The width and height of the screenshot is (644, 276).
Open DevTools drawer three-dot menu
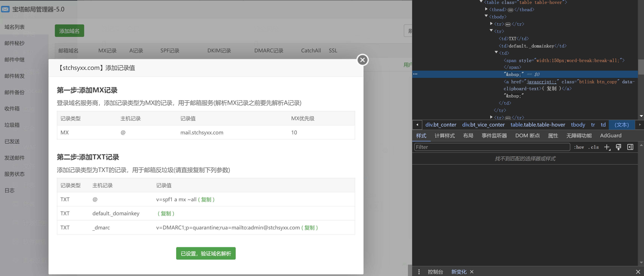[419, 272]
